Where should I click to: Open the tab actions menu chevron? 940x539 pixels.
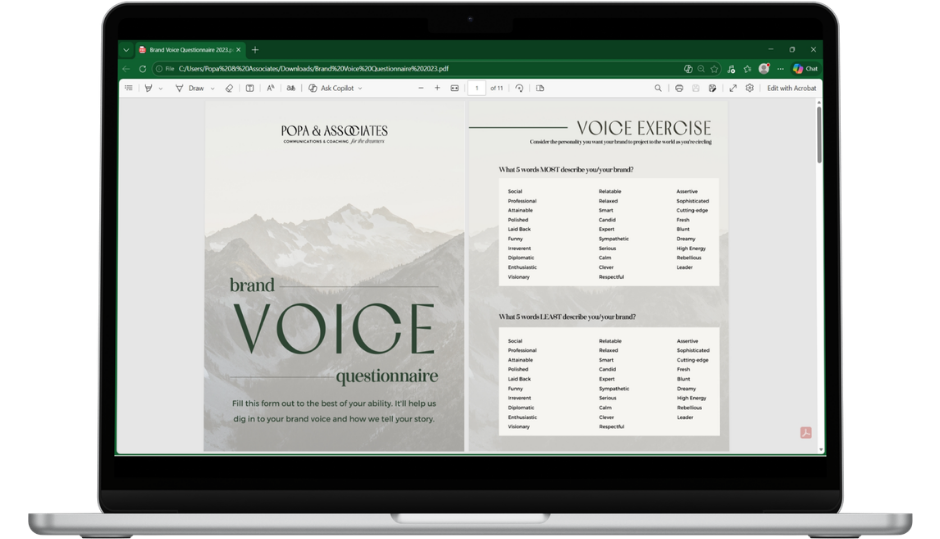126,50
